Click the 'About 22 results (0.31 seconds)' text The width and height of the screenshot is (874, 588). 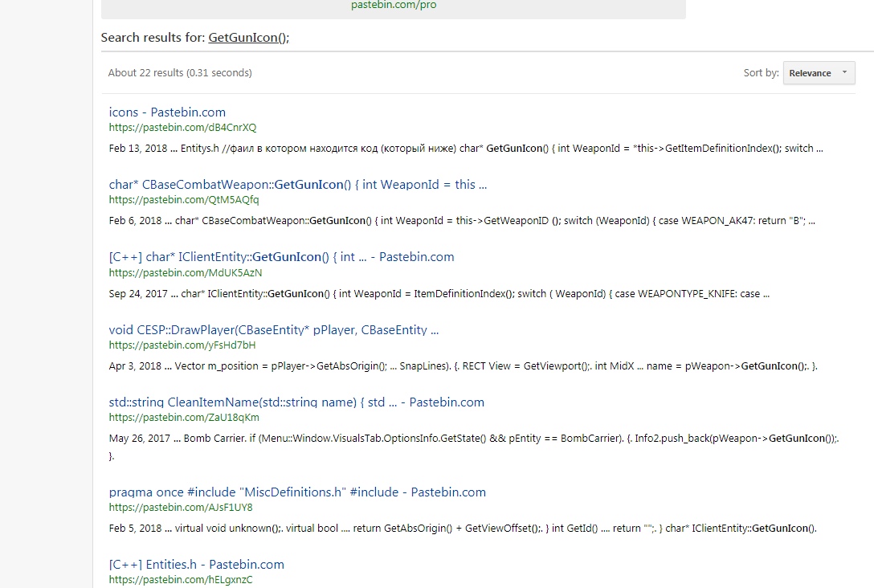(180, 73)
